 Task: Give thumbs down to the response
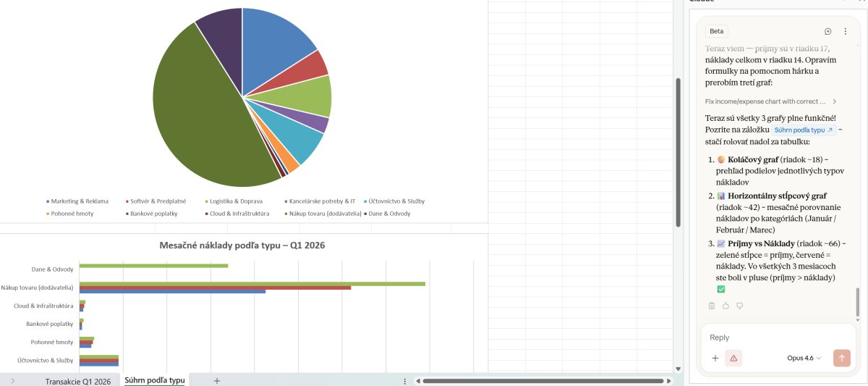pyautogui.click(x=739, y=306)
